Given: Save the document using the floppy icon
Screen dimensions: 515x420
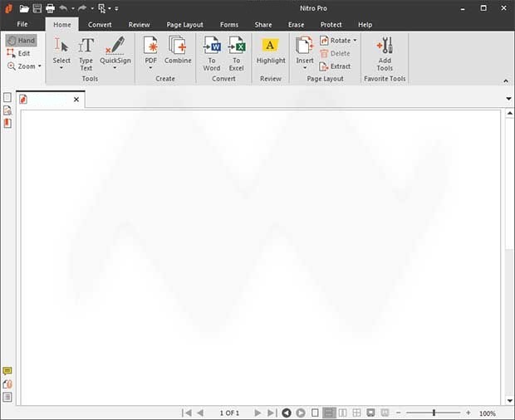Looking at the screenshot, I should tap(37, 8).
